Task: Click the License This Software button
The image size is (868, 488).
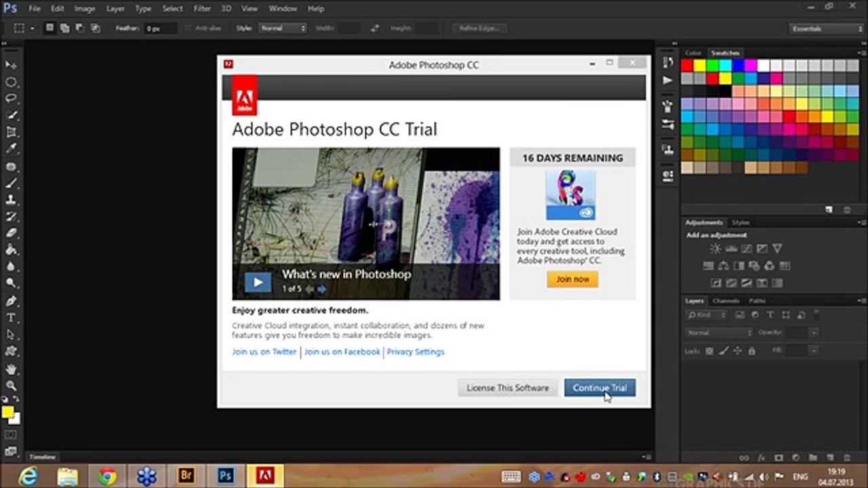Action: [508, 388]
